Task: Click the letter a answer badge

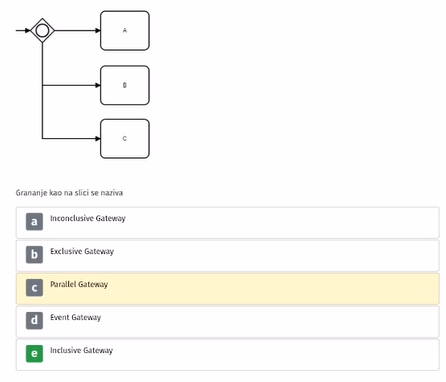Action: coord(34,222)
